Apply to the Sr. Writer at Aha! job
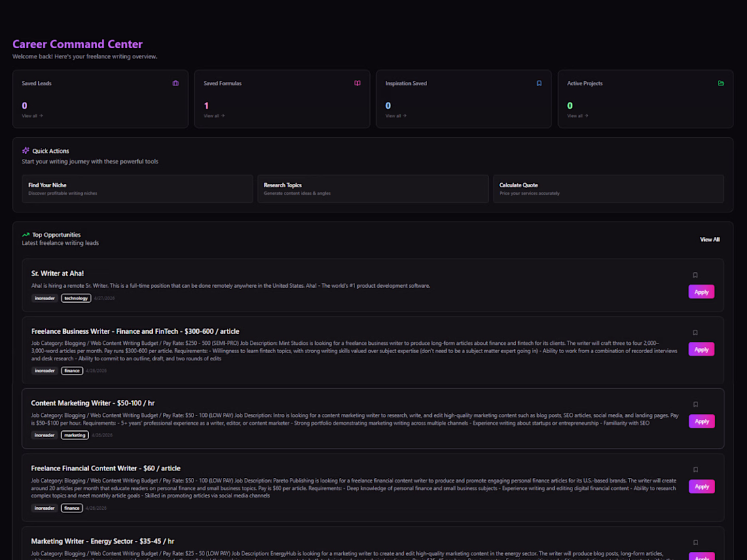Viewport: 747px width, 560px height. (x=702, y=292)
